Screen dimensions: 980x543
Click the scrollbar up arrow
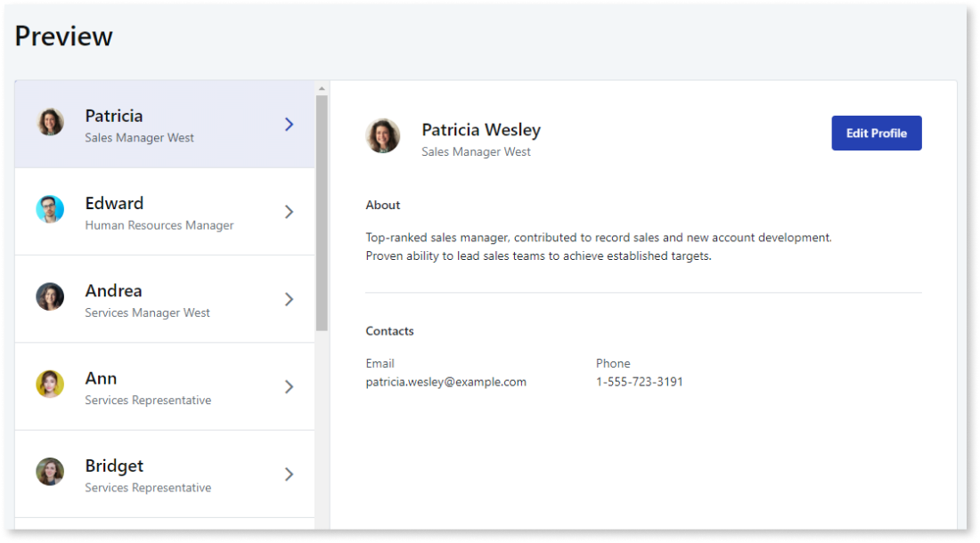coord(322,89)
